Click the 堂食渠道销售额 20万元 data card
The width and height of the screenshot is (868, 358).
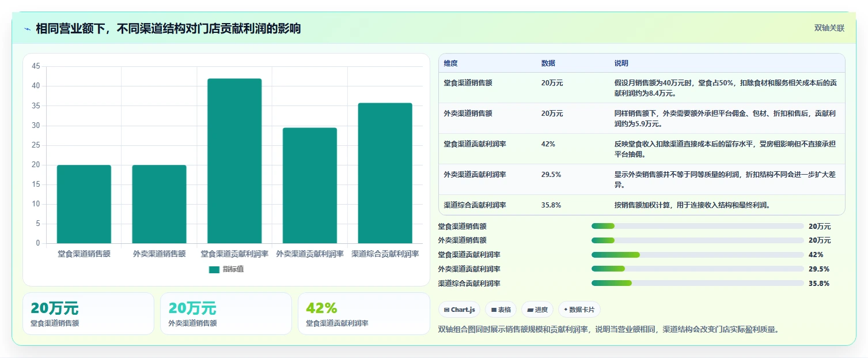pos(88,314)
